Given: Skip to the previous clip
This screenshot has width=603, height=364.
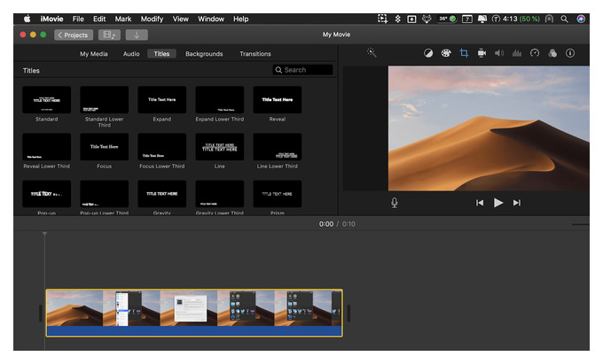Looking at the screenshot, I should pos(480,203).
